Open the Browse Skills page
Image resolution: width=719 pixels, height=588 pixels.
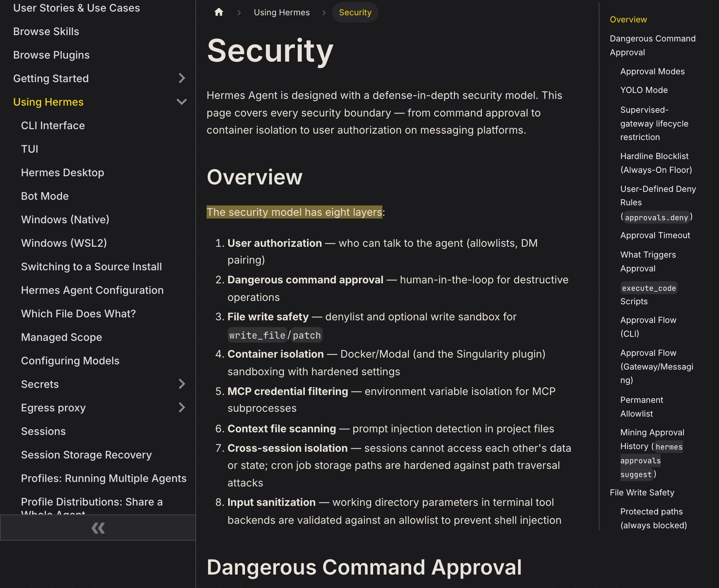pyautogui.click(x=46, y=31)
